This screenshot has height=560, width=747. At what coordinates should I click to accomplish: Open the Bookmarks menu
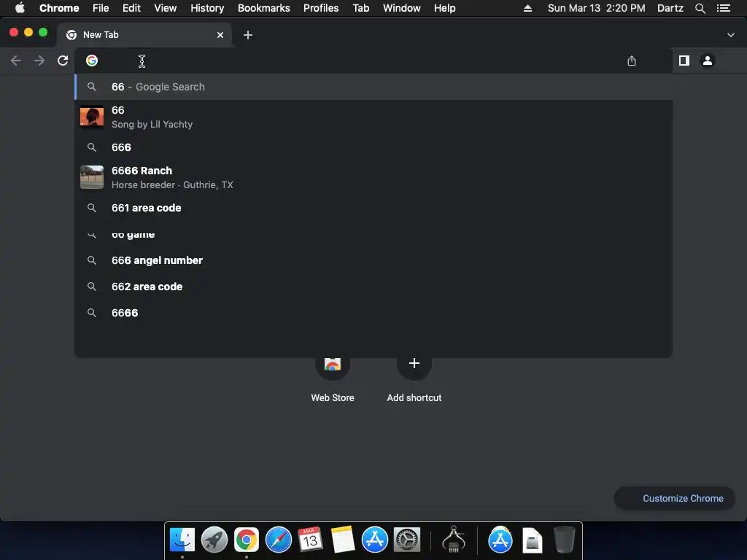(264, 8)
